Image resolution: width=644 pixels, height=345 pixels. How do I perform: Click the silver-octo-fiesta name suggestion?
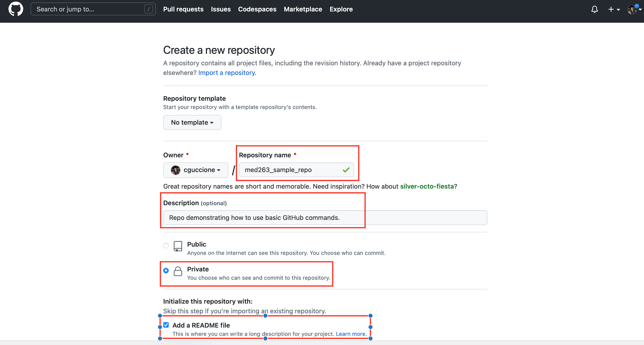click(427, 186)
